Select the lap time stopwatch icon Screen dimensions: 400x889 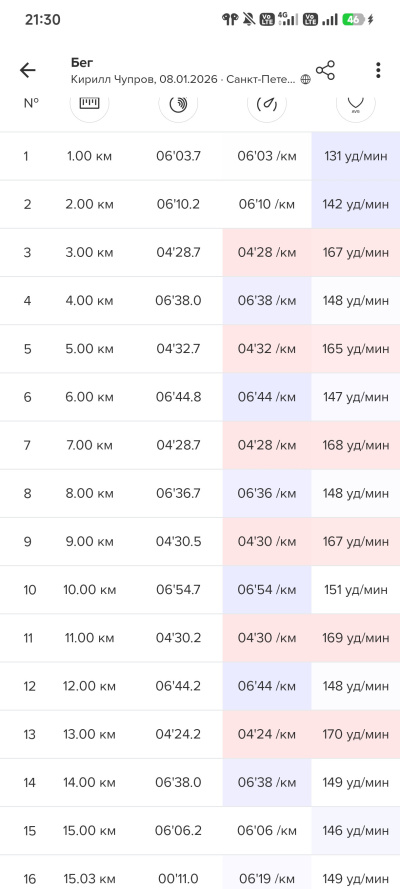tap(178, 103)
